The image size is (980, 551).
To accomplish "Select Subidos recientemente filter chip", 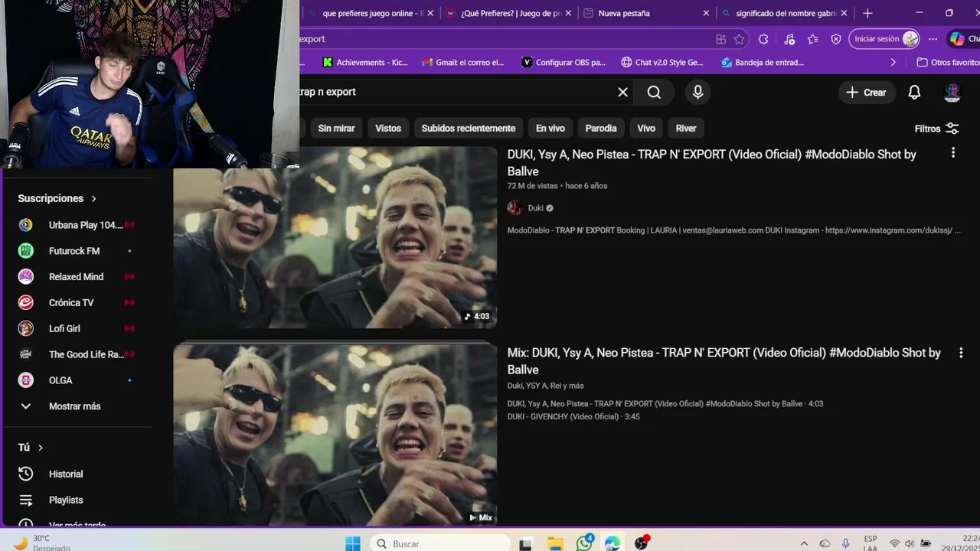I will pyautogui.click(x=469, y=129).
